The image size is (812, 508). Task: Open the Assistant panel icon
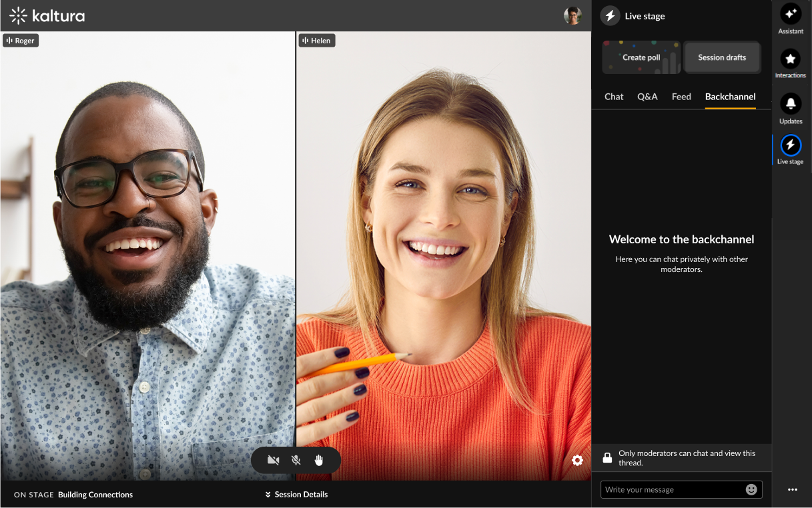tap(790, 14)
